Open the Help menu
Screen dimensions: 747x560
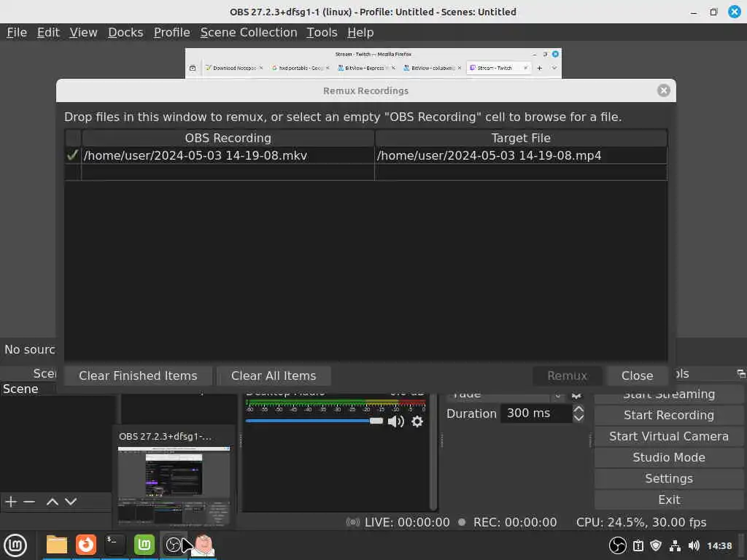[360, 32]
